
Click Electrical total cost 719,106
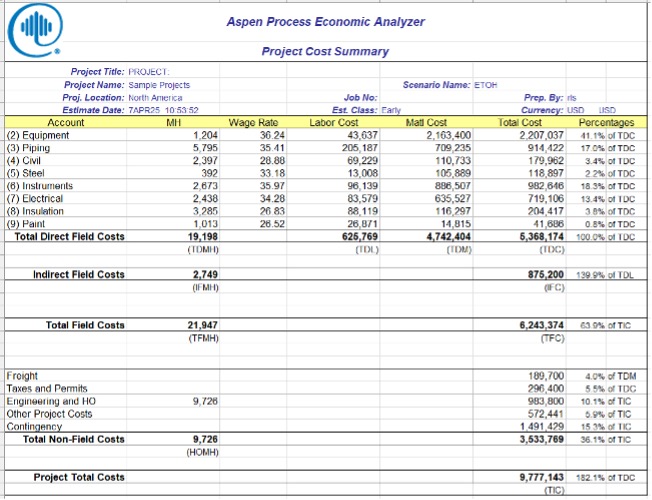click(x=546, y=198)
